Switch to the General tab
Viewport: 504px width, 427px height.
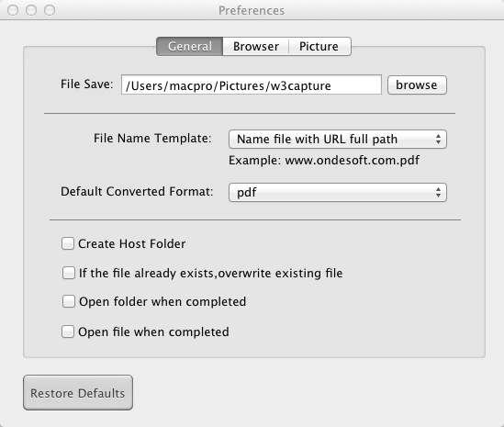[x=190, y=46]
